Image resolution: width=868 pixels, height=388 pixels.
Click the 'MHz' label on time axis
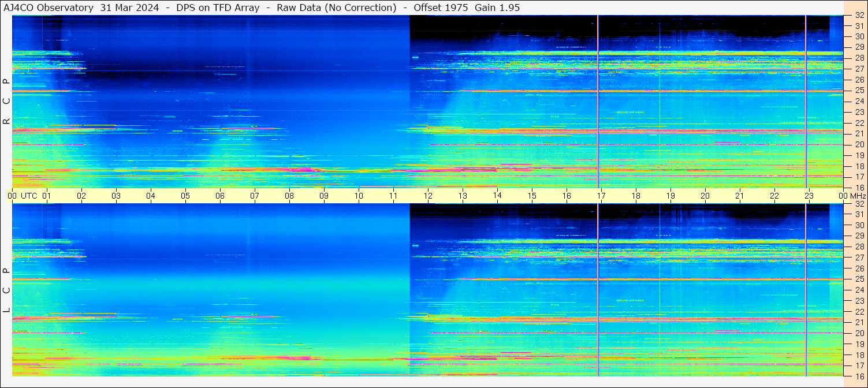coord(858,196)
